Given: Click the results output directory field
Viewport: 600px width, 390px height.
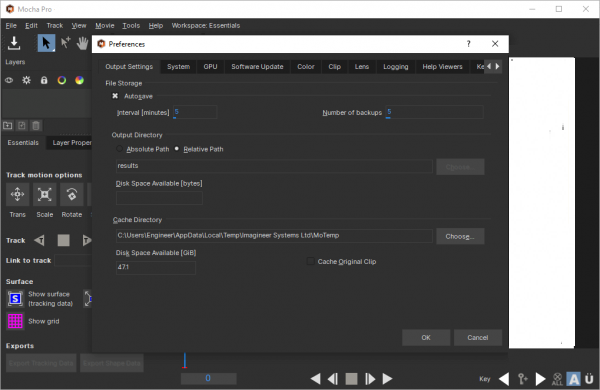Looking at the screenshot, I should coord(274,166).
